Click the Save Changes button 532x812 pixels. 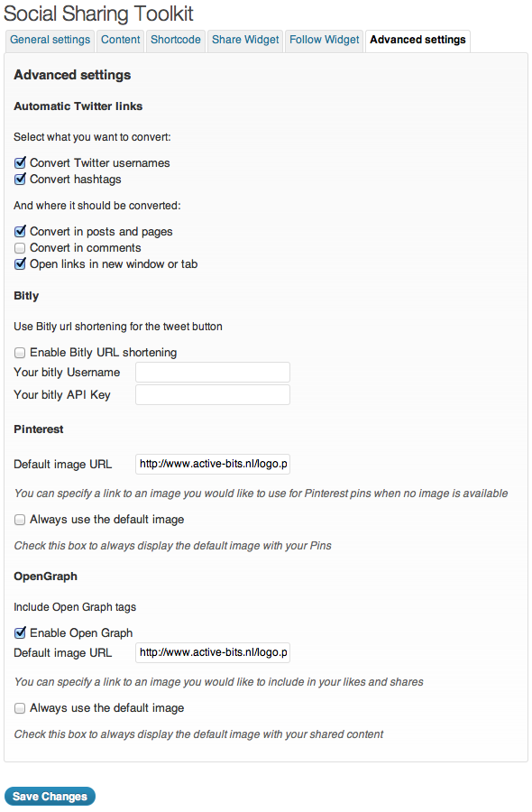coord(50,796)
